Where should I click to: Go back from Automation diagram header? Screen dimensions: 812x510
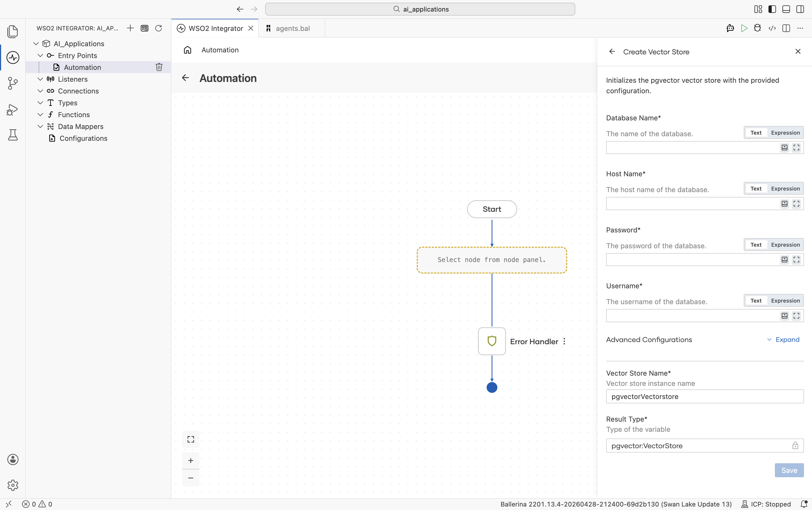click(x=185, y=78)
